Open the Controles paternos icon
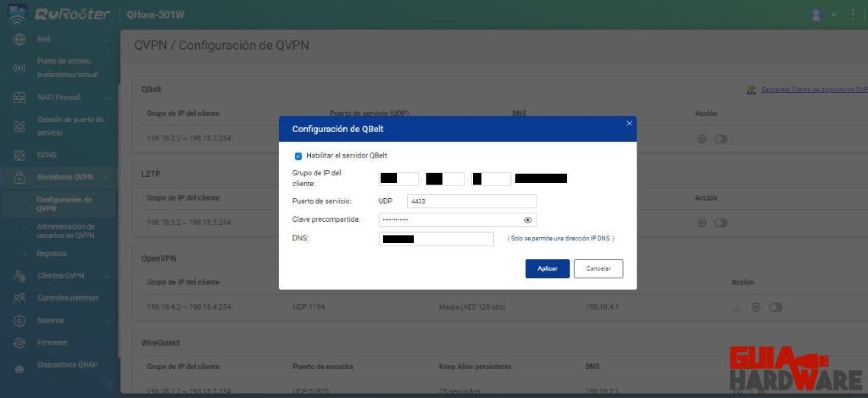 pos(19,298)
